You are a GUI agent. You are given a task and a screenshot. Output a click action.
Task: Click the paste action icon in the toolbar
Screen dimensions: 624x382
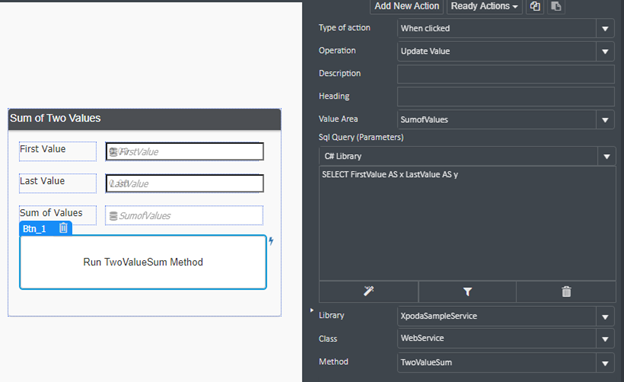point(556,6)
